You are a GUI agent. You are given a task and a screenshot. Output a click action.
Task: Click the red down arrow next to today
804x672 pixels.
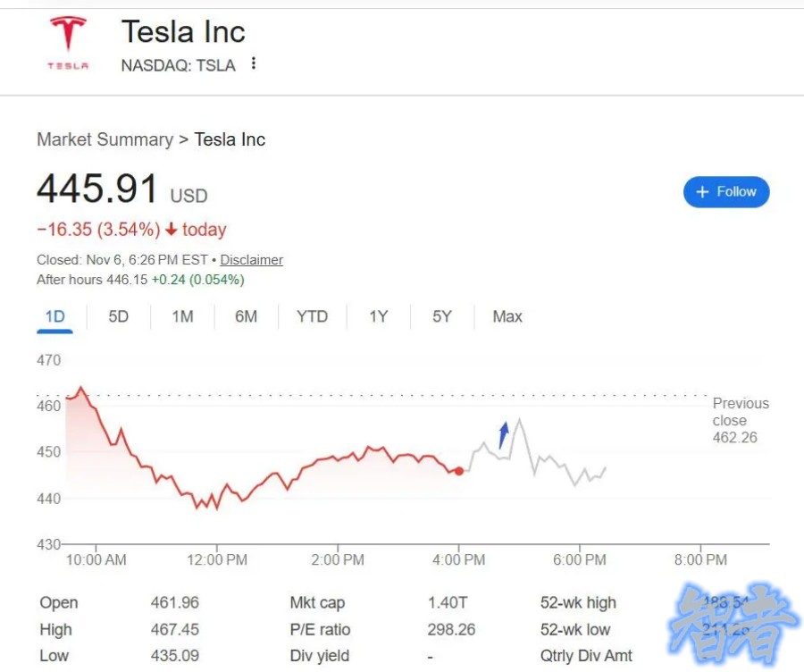(172, 230)
